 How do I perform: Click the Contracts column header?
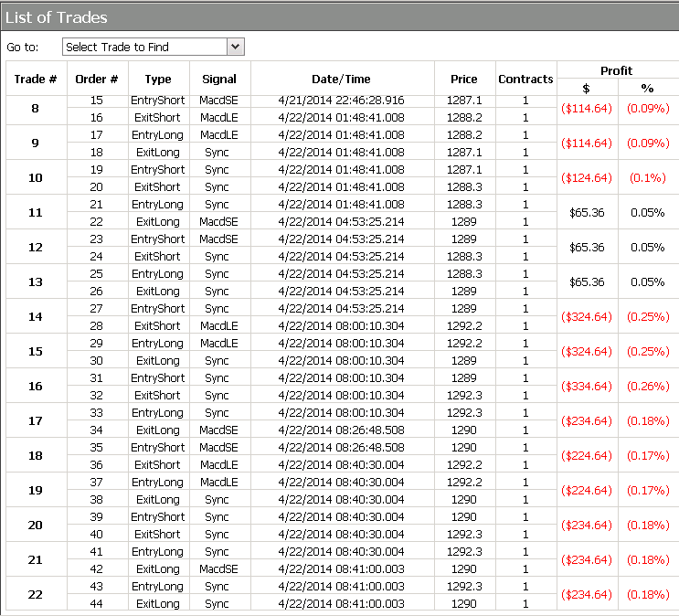tap(525, 79)
